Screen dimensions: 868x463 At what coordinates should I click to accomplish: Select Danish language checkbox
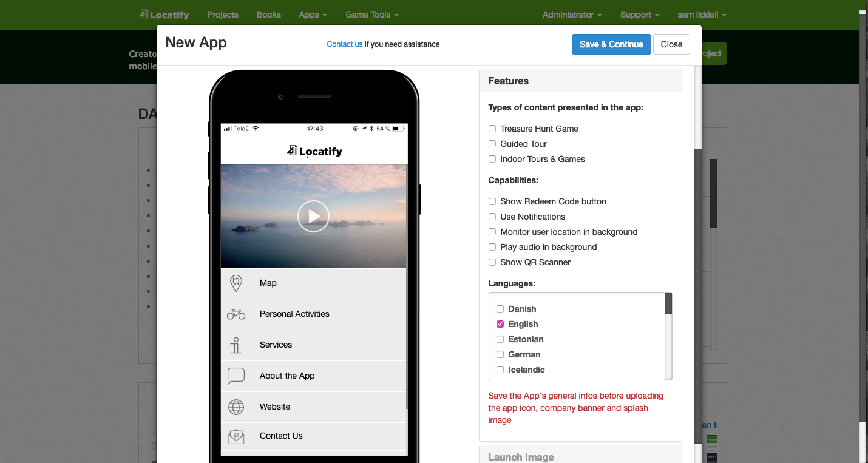pos(500,309)
